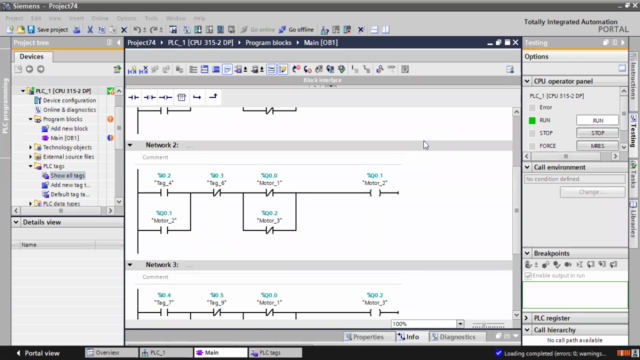The height and width of the screenshot is (360, 640).
Task: Switch to Portal view
Action: coord(38,353)
